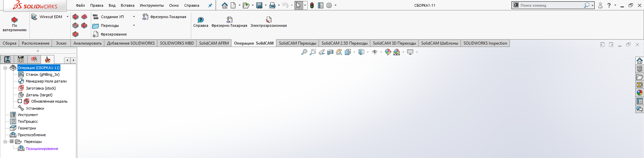Click the Open file icon in the top toolbar
Viewport: 644px width, 158px height.
246,5
